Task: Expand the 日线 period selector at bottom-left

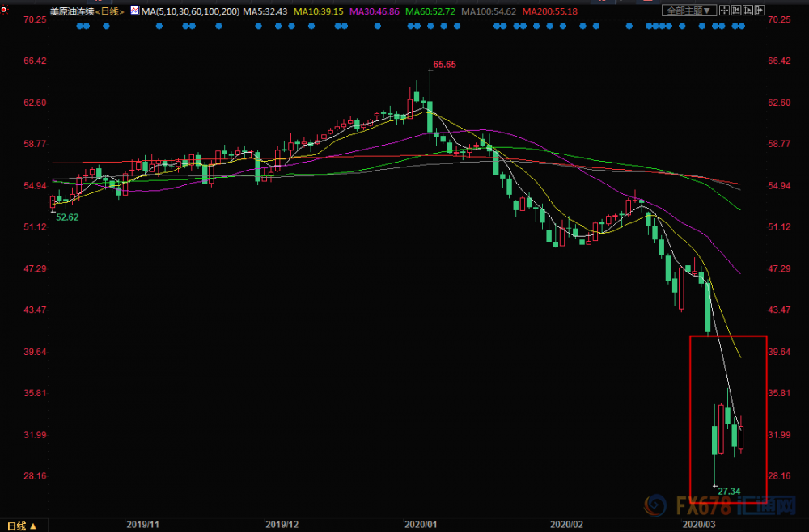Action: click(21, 526)
